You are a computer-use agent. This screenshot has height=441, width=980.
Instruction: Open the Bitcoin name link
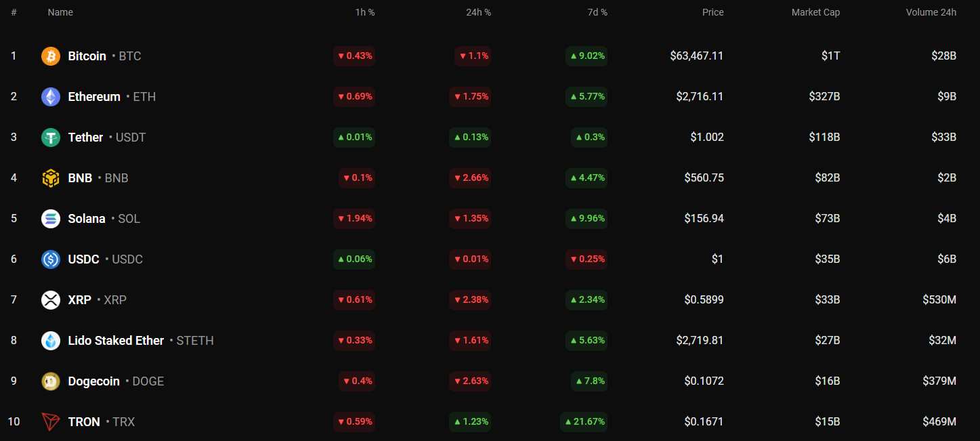87,56
